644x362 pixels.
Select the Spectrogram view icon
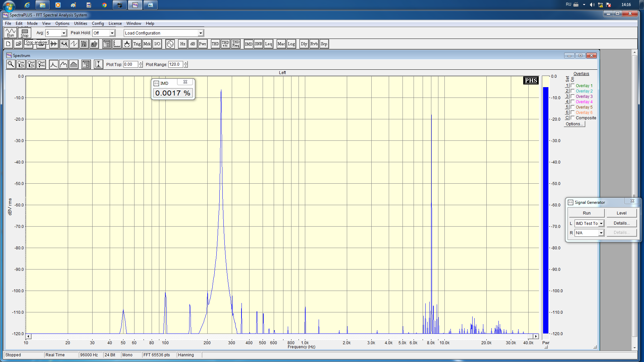click(x=84, y=44)
